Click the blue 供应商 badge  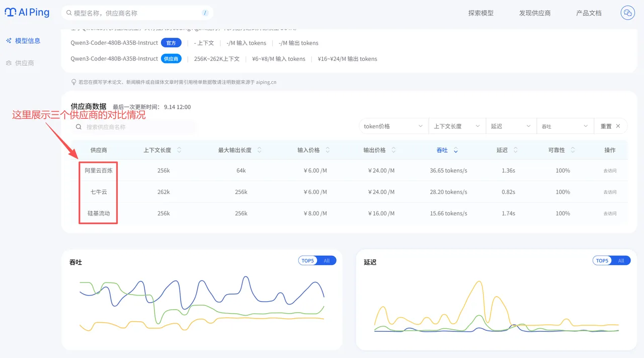pos(171,58)
